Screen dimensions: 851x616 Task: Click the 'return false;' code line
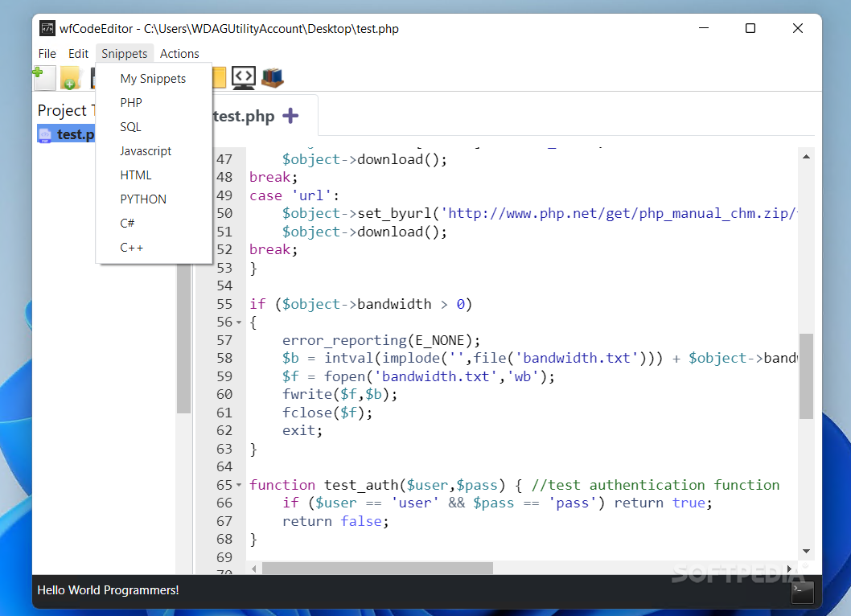click(335, 522)
